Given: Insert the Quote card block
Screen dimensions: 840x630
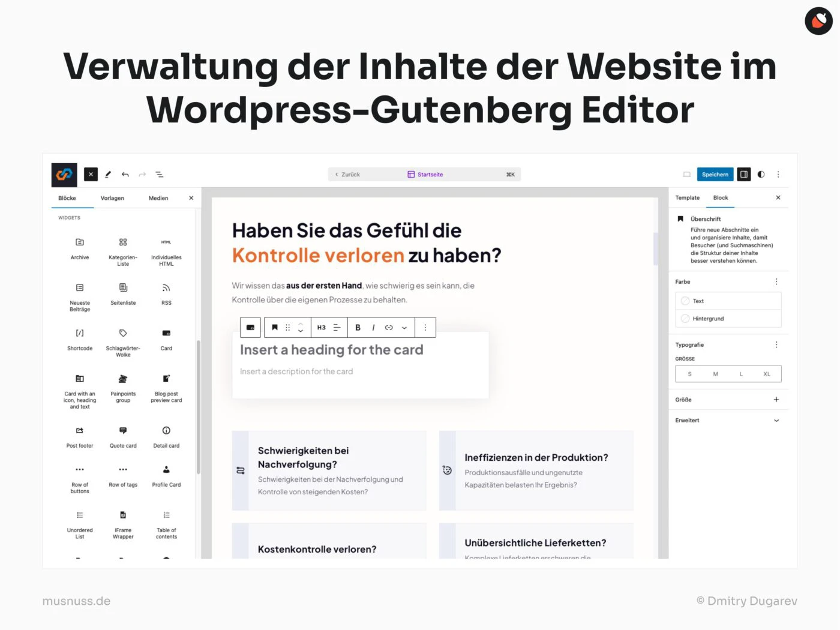Looking at the screenshot, I should [x=123, y=437].
